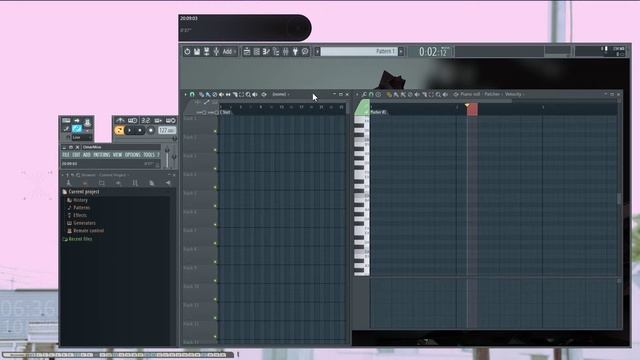Open the plugin picker plug icon
The image size is (640, 360).
(x=296, y=51)
